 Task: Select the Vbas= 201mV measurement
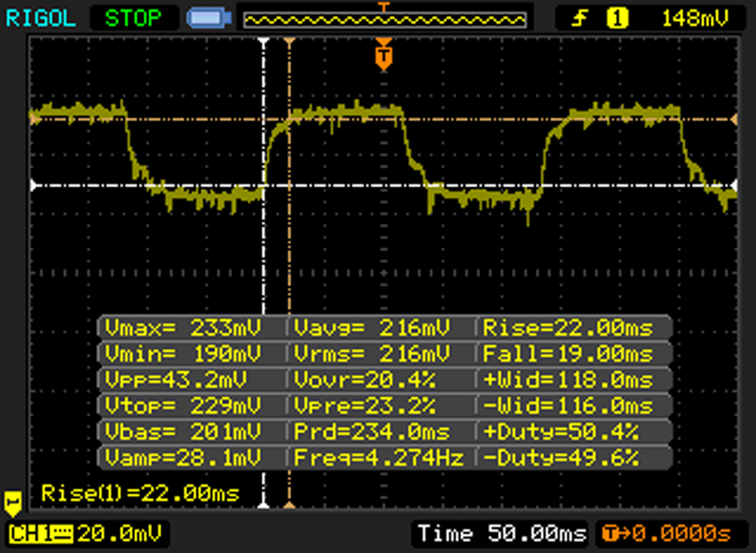pos(182,431)
